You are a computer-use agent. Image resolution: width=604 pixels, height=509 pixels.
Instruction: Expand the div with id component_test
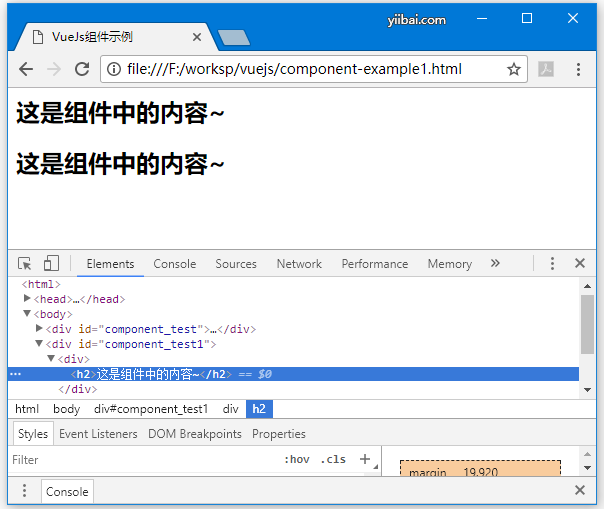pyautogui.click(x=40, y=329)
